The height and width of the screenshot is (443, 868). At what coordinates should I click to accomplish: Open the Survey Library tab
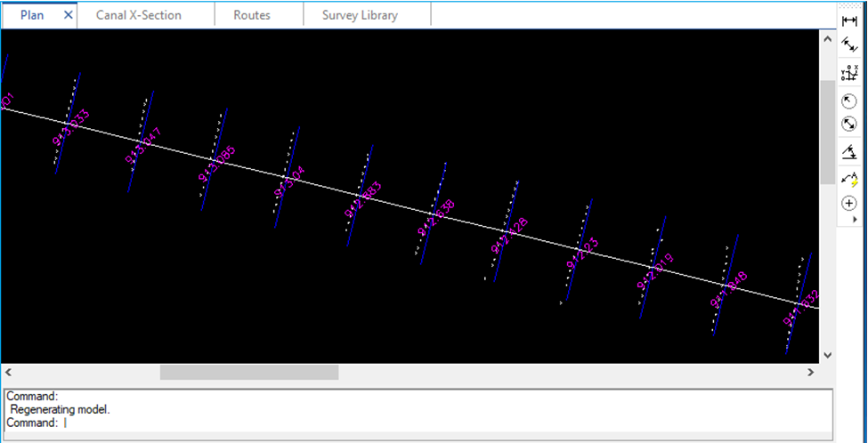pyautogui.click(x=360, y=15)
